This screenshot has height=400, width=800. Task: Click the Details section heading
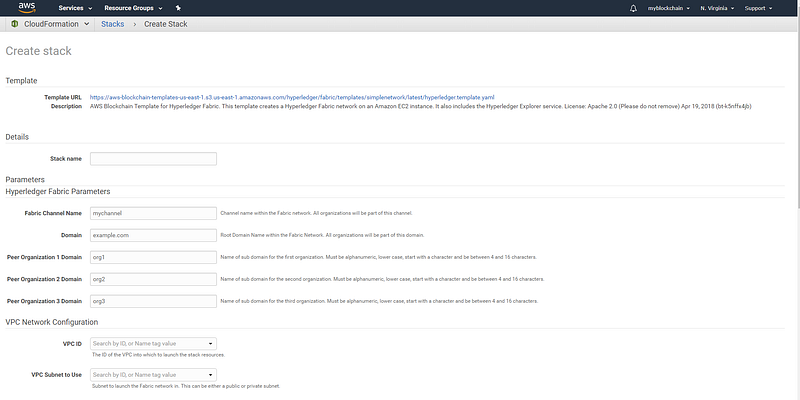click(17, 137)
